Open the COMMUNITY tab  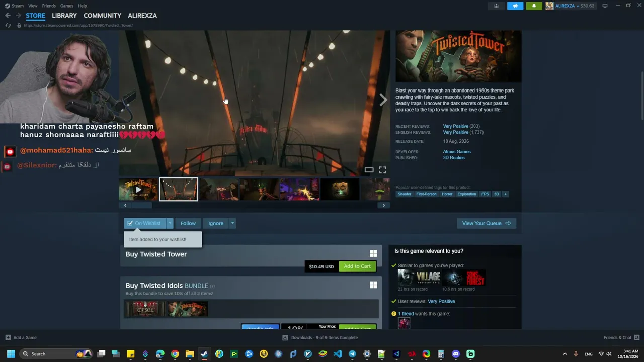pos(102,16)
